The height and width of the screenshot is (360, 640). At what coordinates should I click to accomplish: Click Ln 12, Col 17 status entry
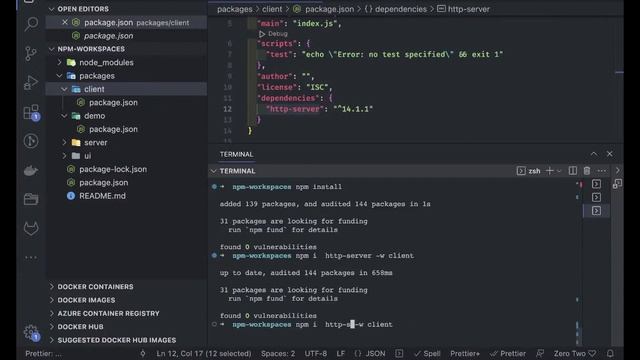coord(204,353)
